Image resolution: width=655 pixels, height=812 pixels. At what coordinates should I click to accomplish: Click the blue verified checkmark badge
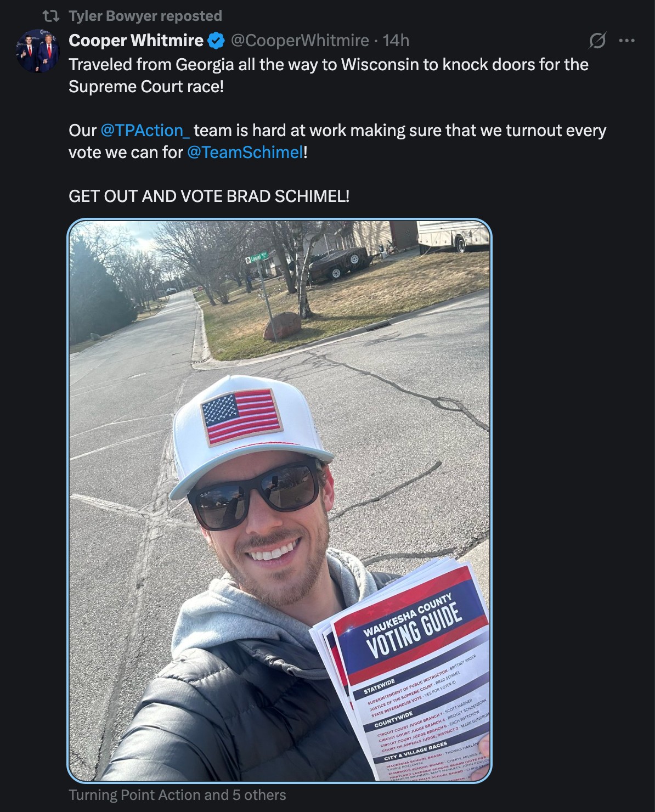pos(217,41)
